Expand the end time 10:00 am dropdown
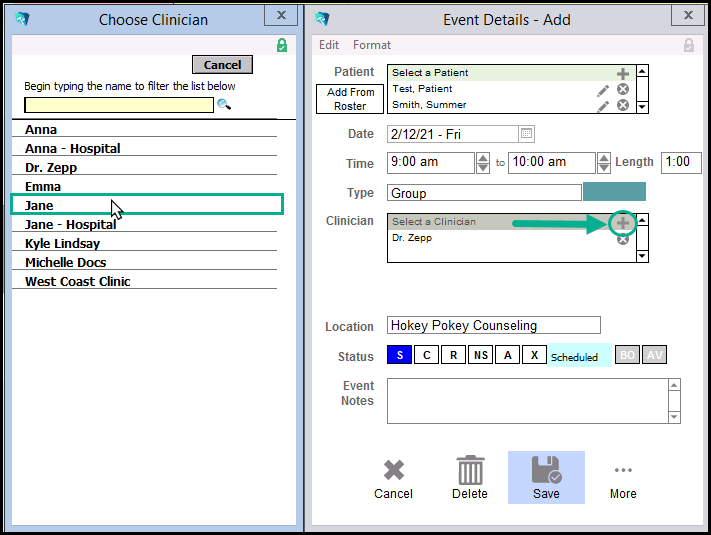Image resolution: width=711 pixels, height=535 pixels. pyautogui.click(x=603, y=163)
